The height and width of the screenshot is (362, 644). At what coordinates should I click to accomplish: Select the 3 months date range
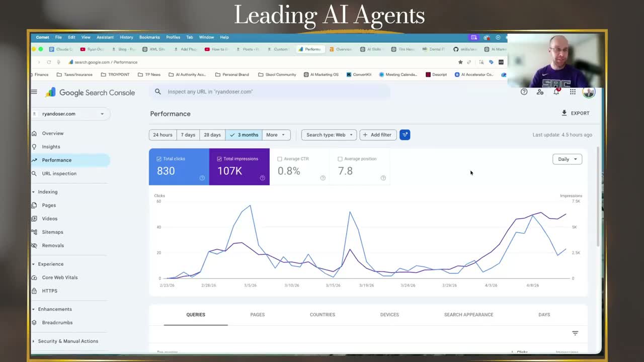(244, 135)
